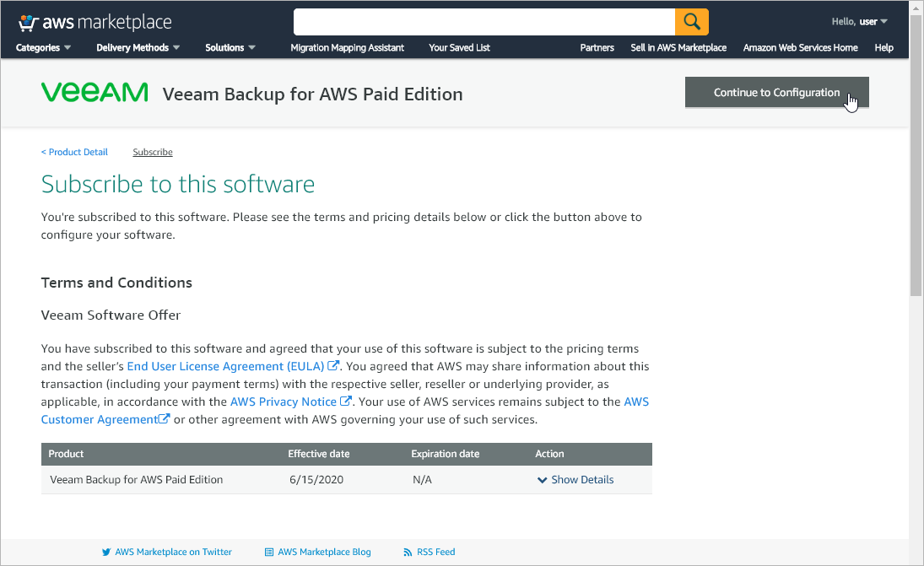Open the Solutions dropdown
This screenshot has height=566, width=924.
tap(230, 48)
